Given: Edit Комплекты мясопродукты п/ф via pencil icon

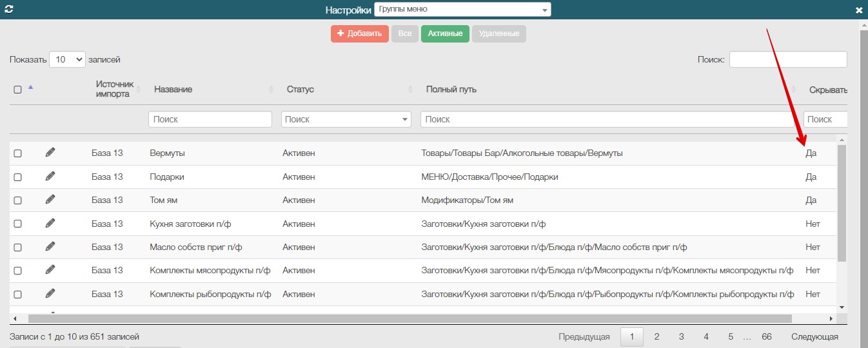Looking at the screenshot, I should [50, 270].
